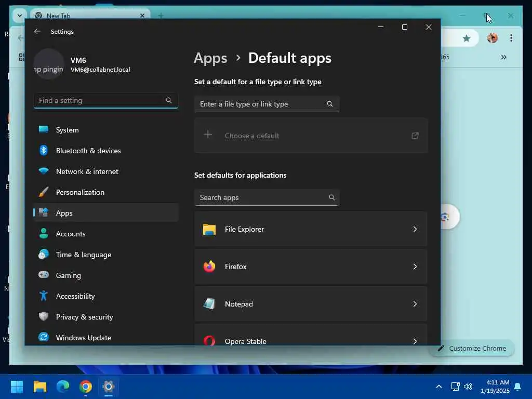Open Windows Update settings
Viewport: 532px width, 399px height.
point(106,338)
